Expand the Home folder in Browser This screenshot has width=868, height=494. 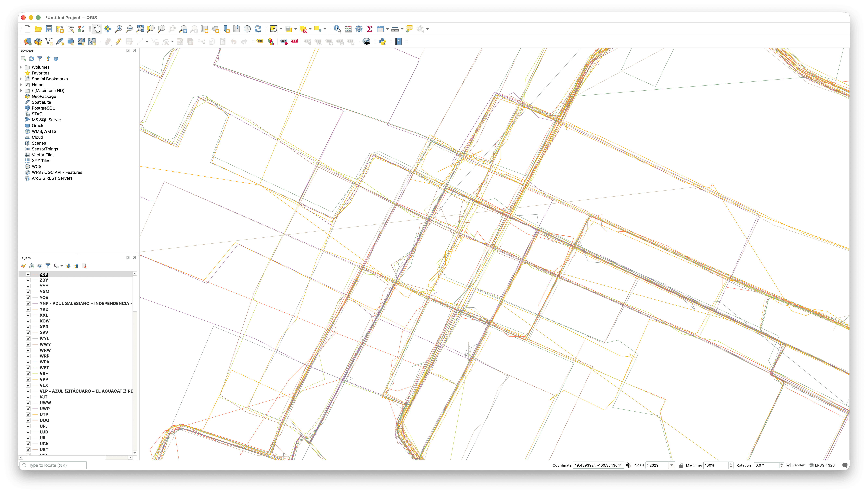coord(21,85)
